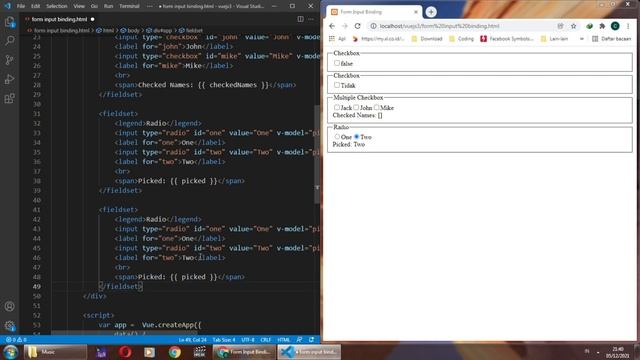Select the 'form input binding.html' editor tab
This screenshot has height=360, width=640.
point(60,19)
